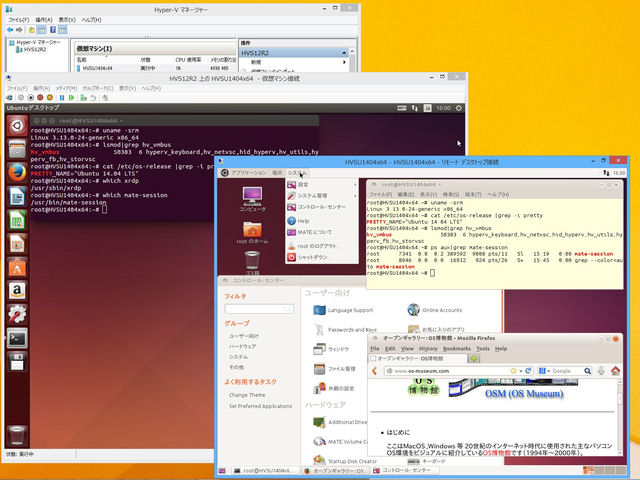Choose root のログアウト from システム menu
640x480 pixels.
(x=322, y=246)
